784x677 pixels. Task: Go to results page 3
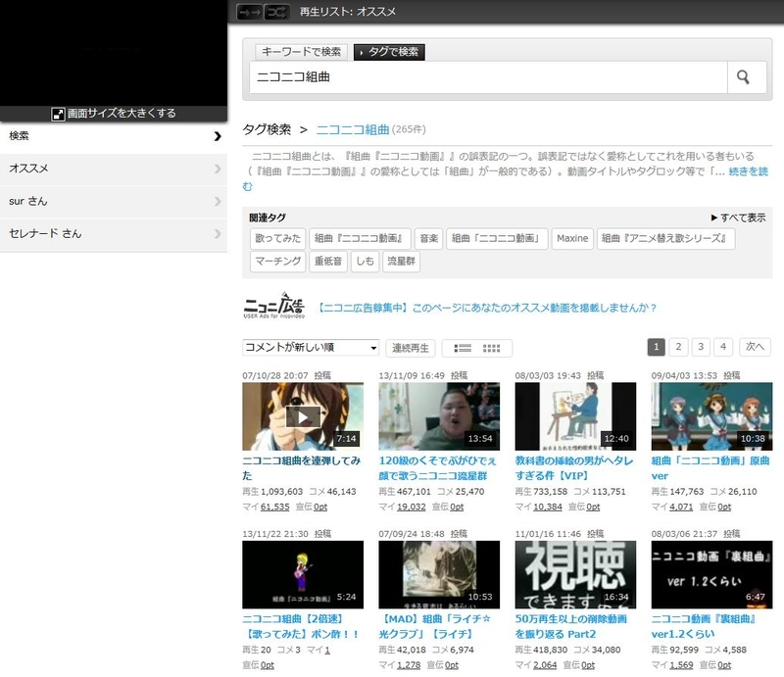(701, 347)
